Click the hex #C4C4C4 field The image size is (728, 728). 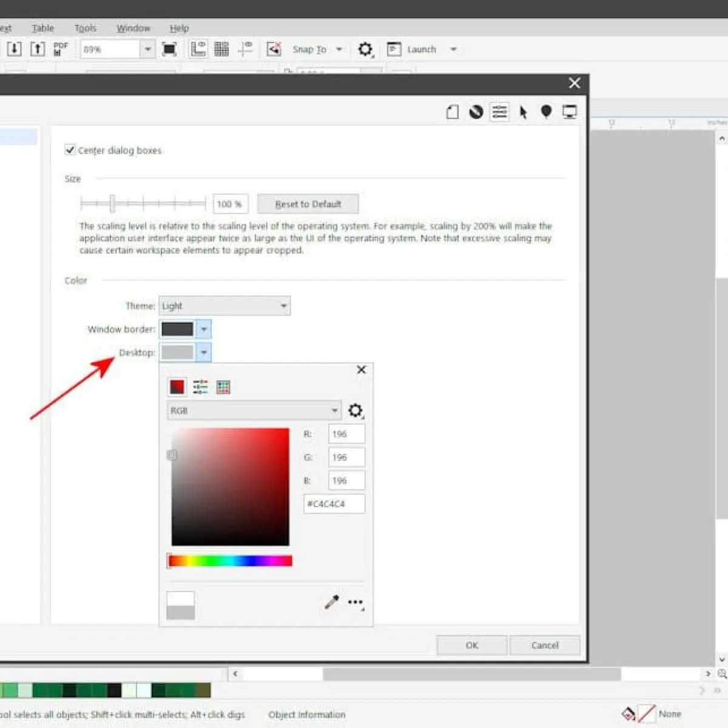334,504
